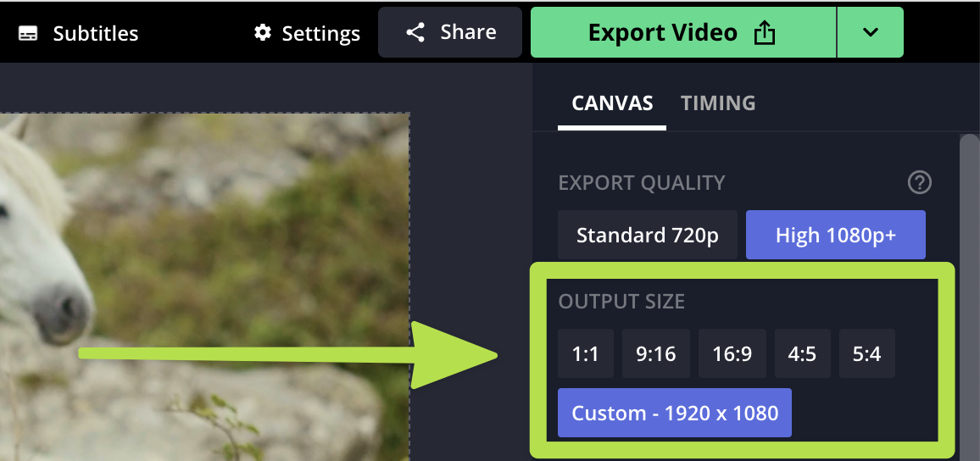The width and height of the screenshot is (980, 461).
Task: Switch to the TIMING tab
Action: pyautogui.click(x=718, y=103)
